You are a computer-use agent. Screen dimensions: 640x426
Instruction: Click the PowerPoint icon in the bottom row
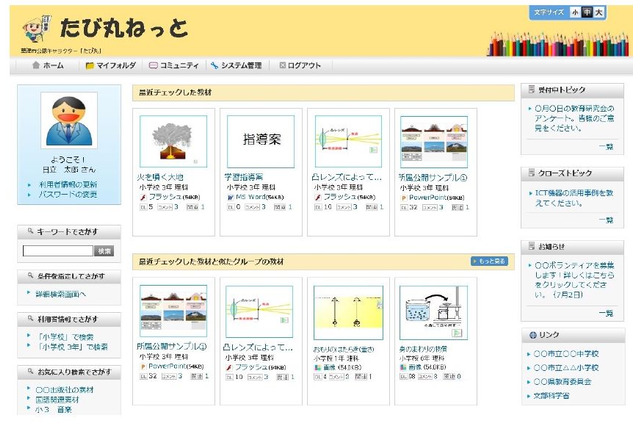click(x=143, y=367)
